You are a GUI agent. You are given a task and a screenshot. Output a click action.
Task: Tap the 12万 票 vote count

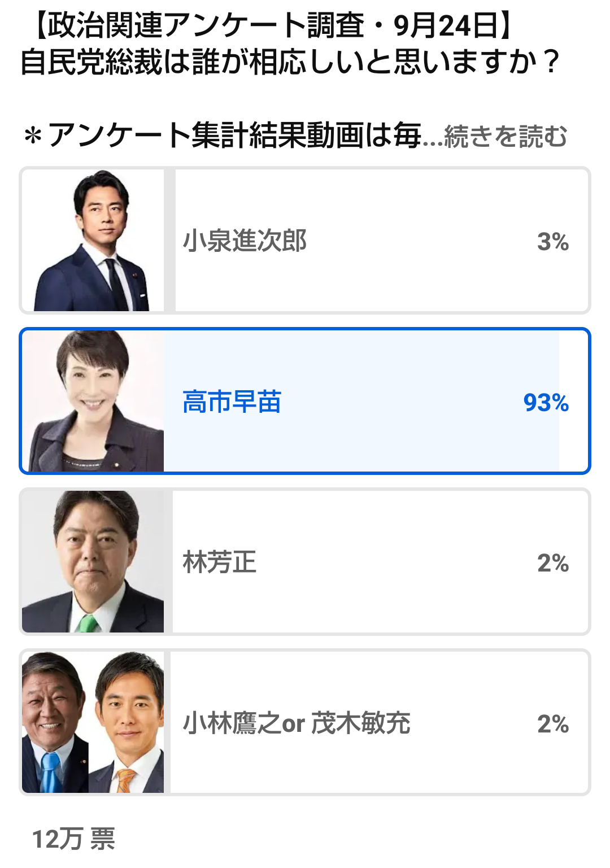73,839
